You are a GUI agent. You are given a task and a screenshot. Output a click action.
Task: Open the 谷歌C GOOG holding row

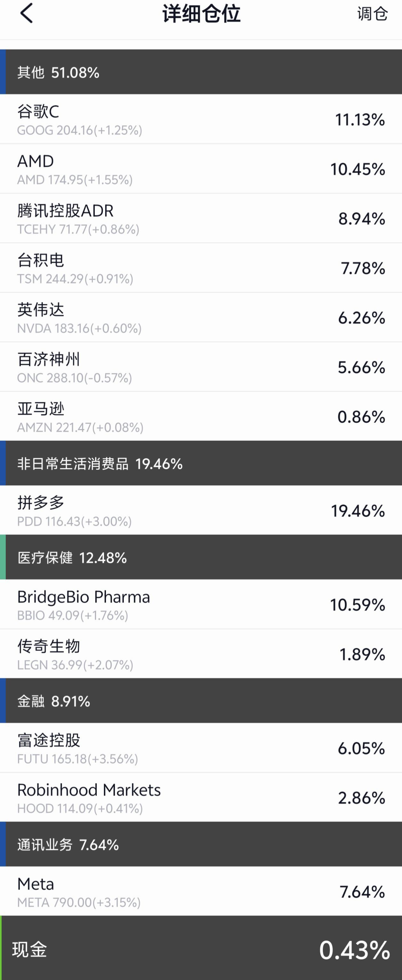pyautogui.click(x=201, y=119)
